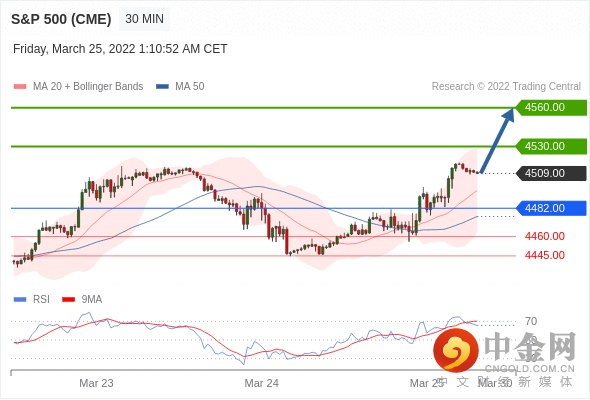Viewport: 590px width, 400px height.
Task: Click the RSI 70 level label
Action: [x=531, y=322]
